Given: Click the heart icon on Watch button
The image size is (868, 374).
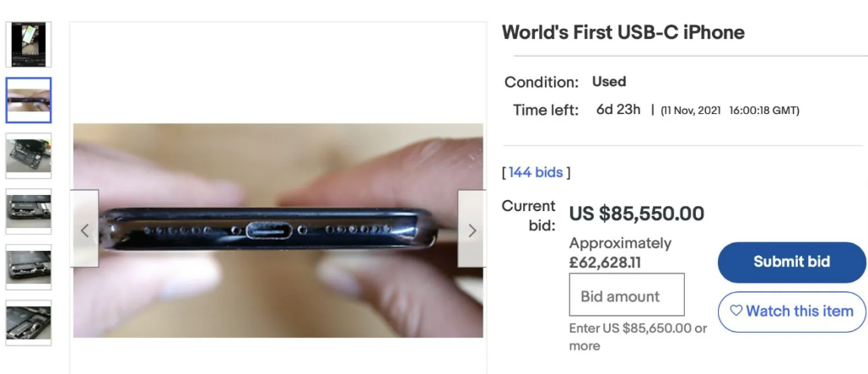Looking at the screenshot, I should click(x=736, y=311).
